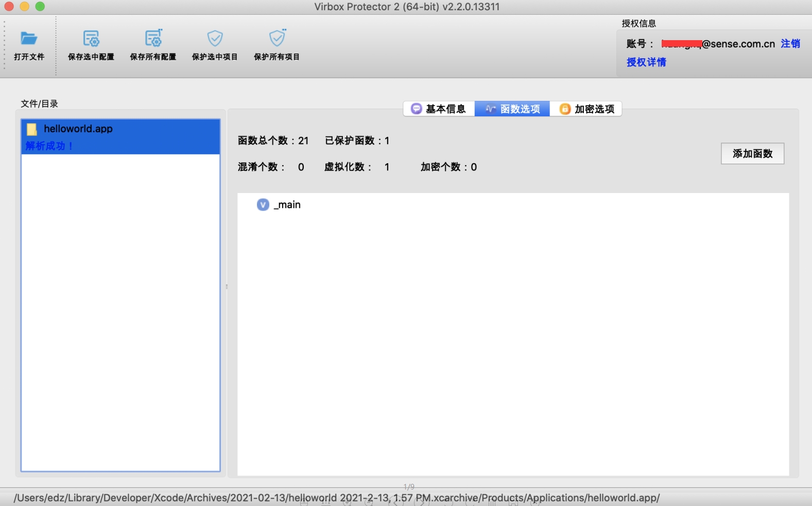Click the 已保护函数：1 label

pyautogui.click(x=357, y=141)
